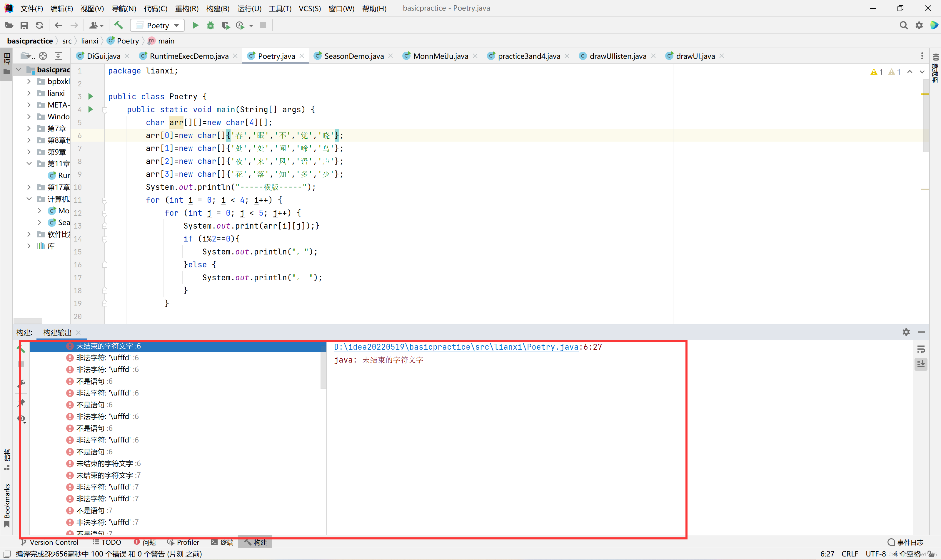Open the user account dropdown in toolbar
This screenshot has width=941, height=560.
96,25
